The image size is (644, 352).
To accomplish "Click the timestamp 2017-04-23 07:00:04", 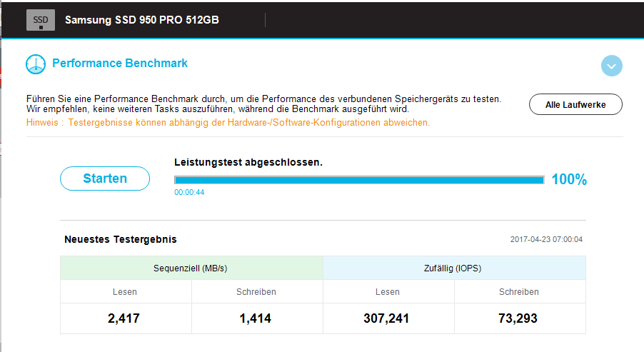I will [546, 239].
